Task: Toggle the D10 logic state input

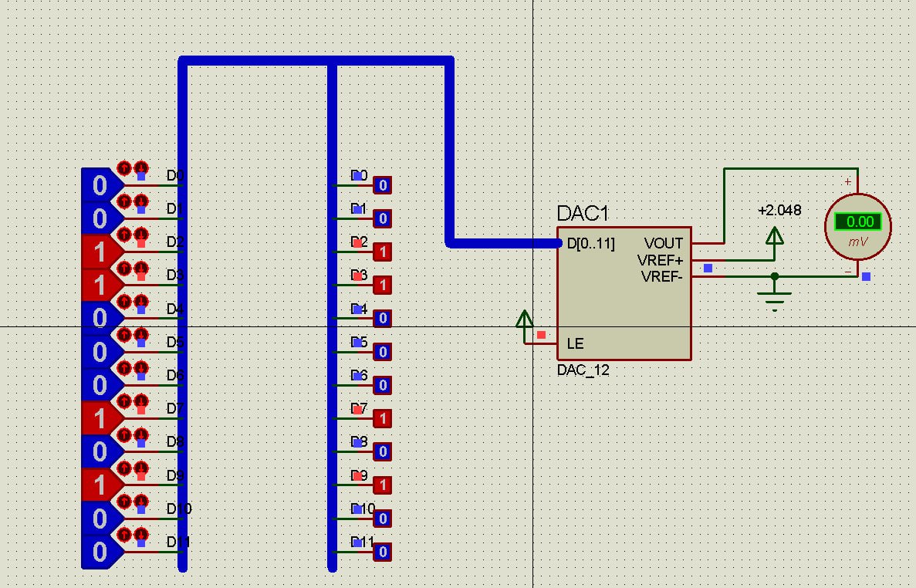Action: point(102,518)
